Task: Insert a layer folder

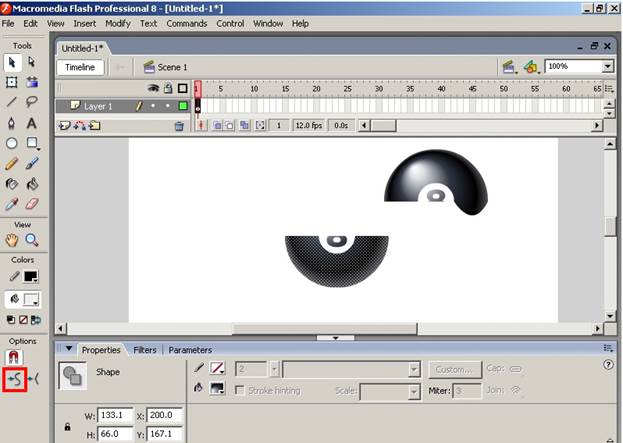Action: click(x=95, y=126)
